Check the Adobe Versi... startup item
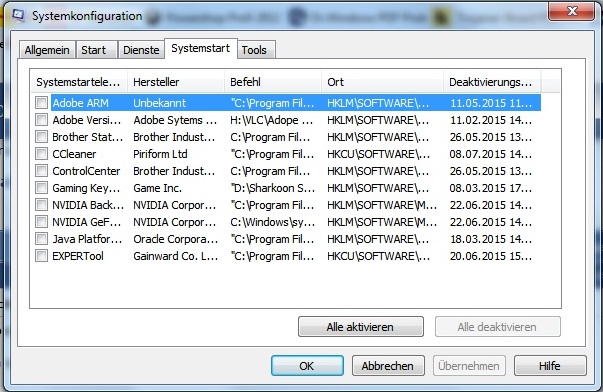This screenshot has width=603, height=392. click(41, 120)
